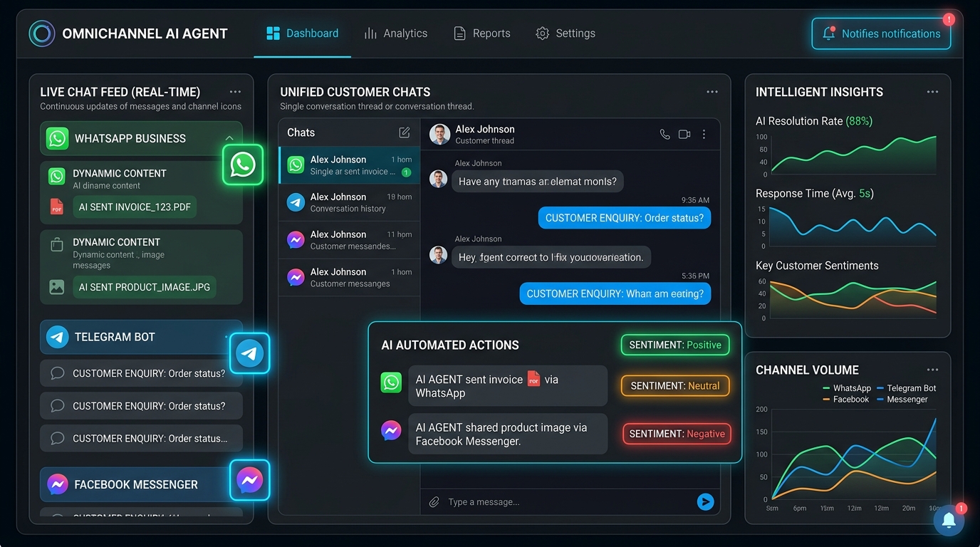This screenshot has height=547, width=980.
Task: Click the floating bell notification button
Action: point(949,521)
